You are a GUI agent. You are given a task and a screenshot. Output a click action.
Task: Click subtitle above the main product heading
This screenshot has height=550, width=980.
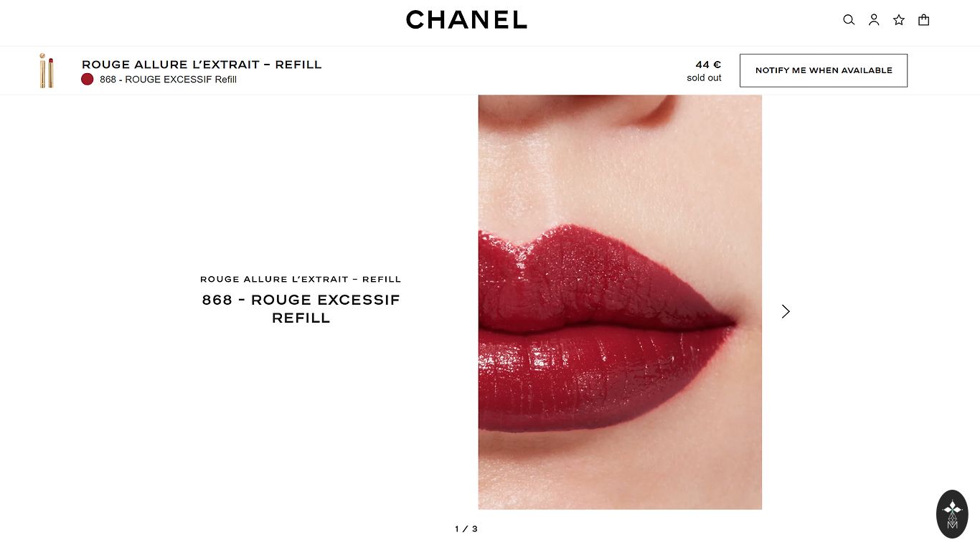301,279
